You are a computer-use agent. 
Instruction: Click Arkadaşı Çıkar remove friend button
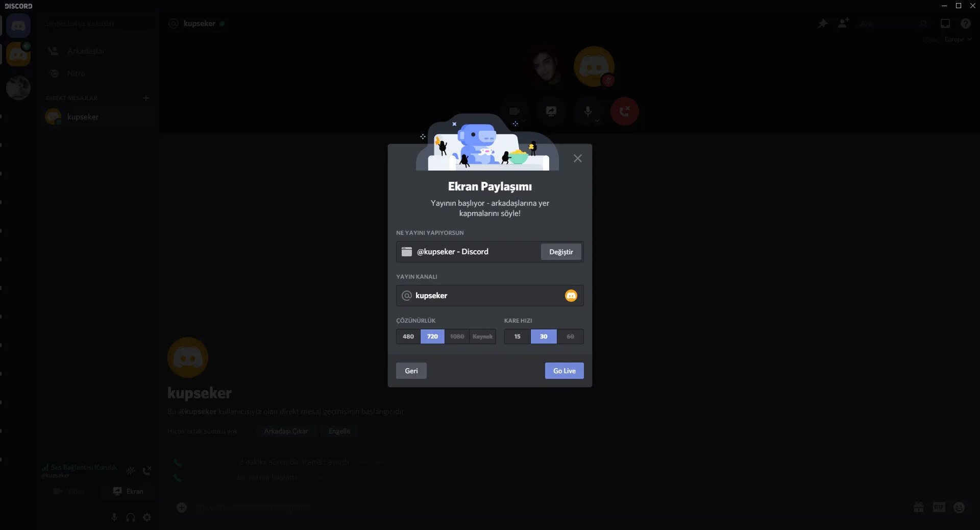286,431
